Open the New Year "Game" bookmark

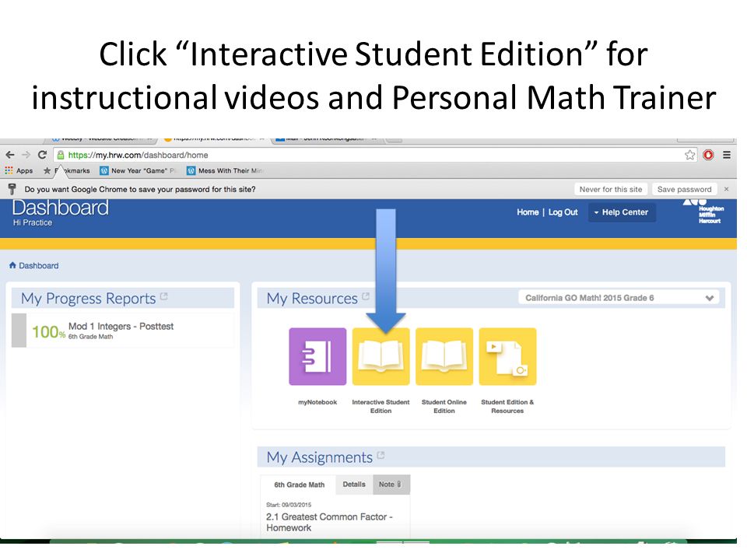(x=137, y=170)
